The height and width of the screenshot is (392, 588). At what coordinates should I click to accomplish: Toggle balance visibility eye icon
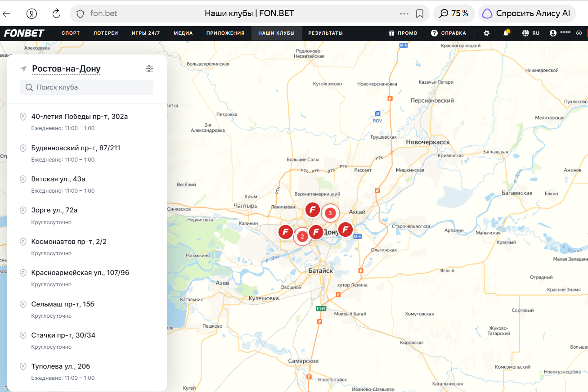point(579,33)
